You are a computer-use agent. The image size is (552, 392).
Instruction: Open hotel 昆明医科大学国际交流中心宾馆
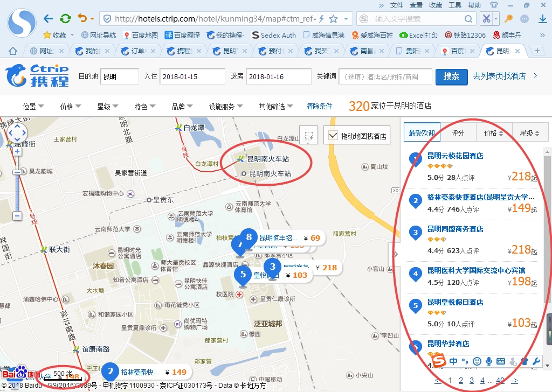(477, 270)
